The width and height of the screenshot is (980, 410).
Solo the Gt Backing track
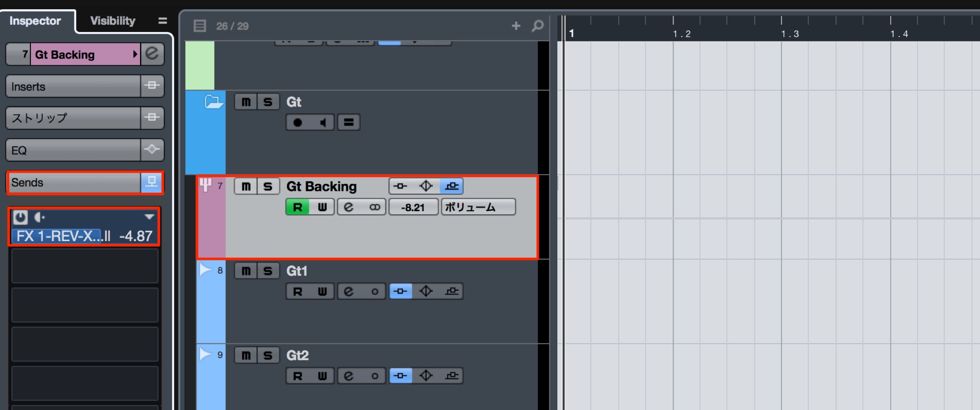(268, 187)
